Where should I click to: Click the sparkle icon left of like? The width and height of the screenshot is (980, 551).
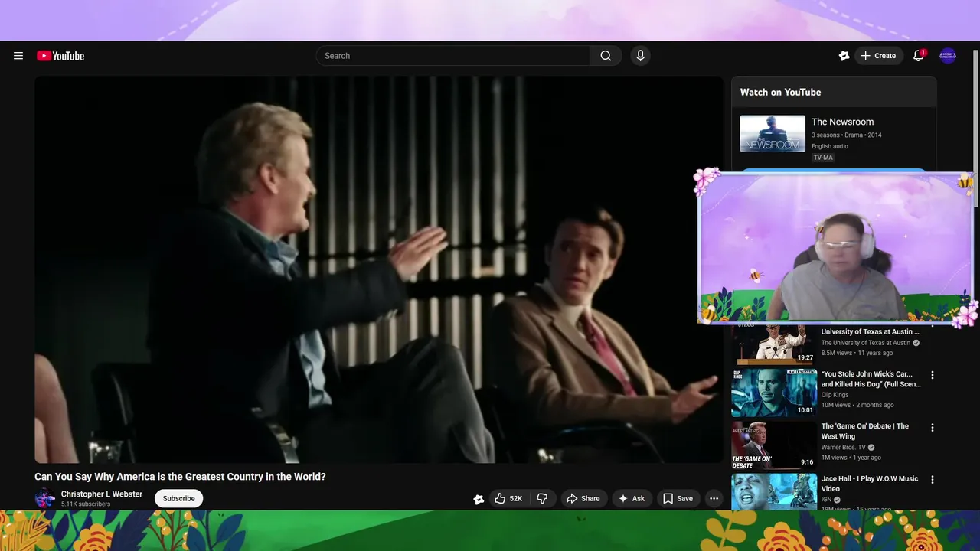pyautogui.click(x=479, y=499)
